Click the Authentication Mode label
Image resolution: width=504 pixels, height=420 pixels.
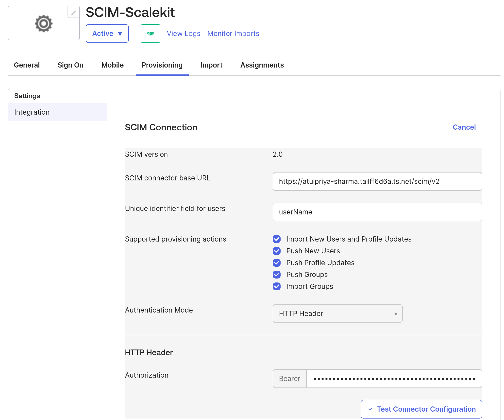(x=159, y=310)
